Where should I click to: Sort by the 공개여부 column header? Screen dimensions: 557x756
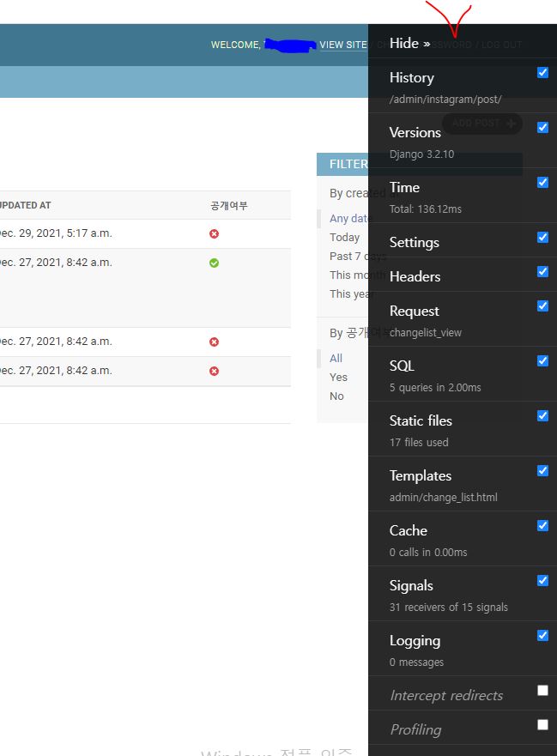pyautogui.click(x=228, y=206)
